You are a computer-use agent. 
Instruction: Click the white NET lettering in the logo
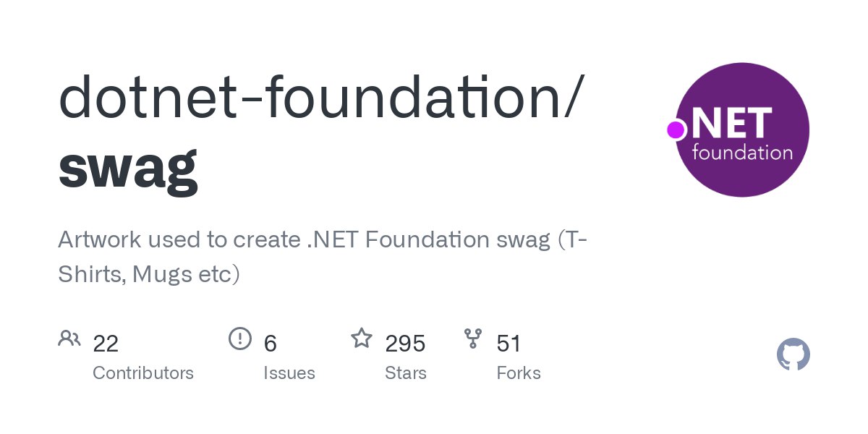pyautogui.click(x=732, y=122)
